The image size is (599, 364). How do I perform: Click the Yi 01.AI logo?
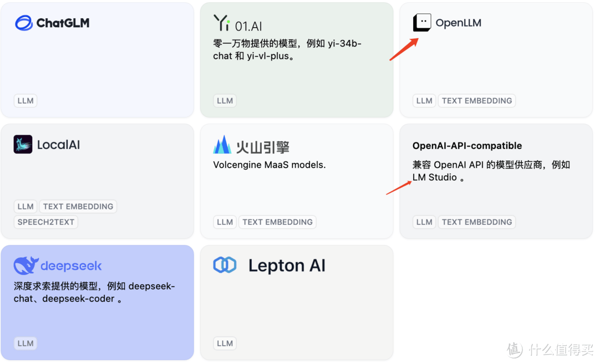pyautogui.click(x=220, y=24)
